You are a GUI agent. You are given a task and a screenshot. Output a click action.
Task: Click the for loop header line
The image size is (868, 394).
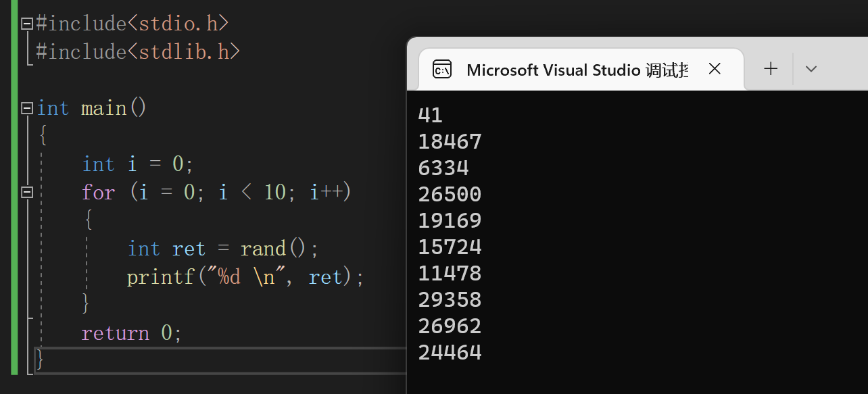[216, 193]
